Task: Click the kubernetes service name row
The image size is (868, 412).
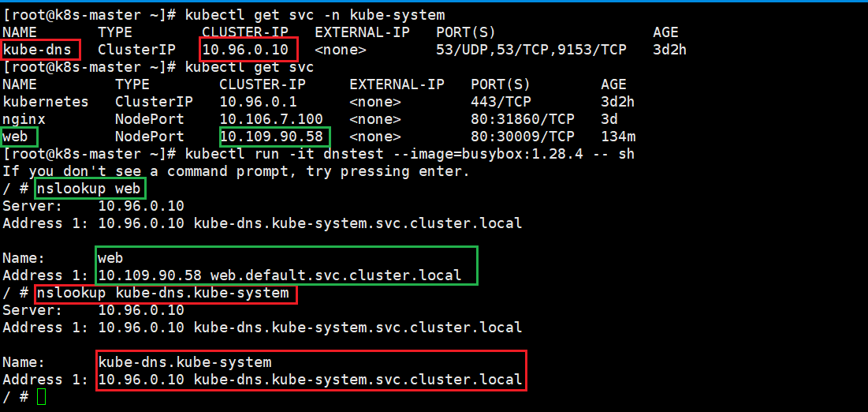Action: click(x=46, y=102)
